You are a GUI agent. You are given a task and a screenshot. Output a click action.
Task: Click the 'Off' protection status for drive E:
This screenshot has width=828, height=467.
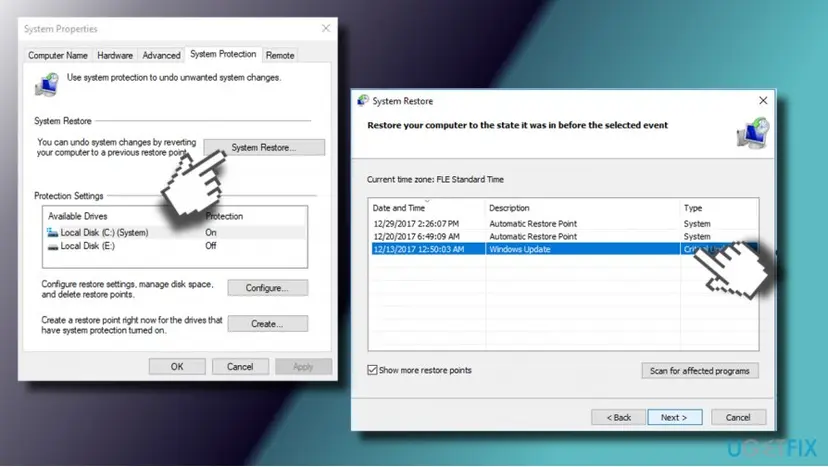click(x=211, y=246)
